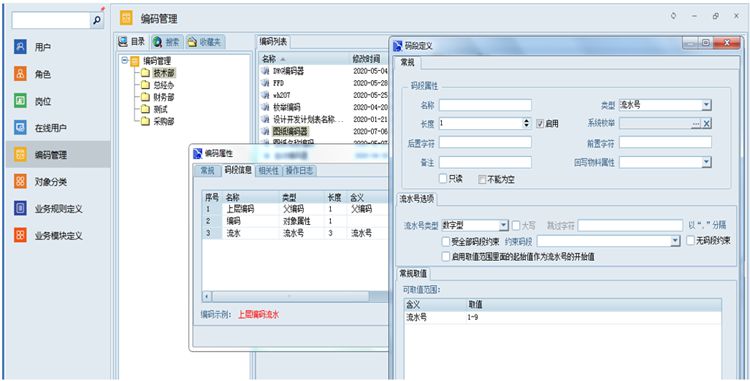The image size is (750, 381).
Task: Open 码段信息 tab in 编码属性 dialog
Action: point(238,170)
